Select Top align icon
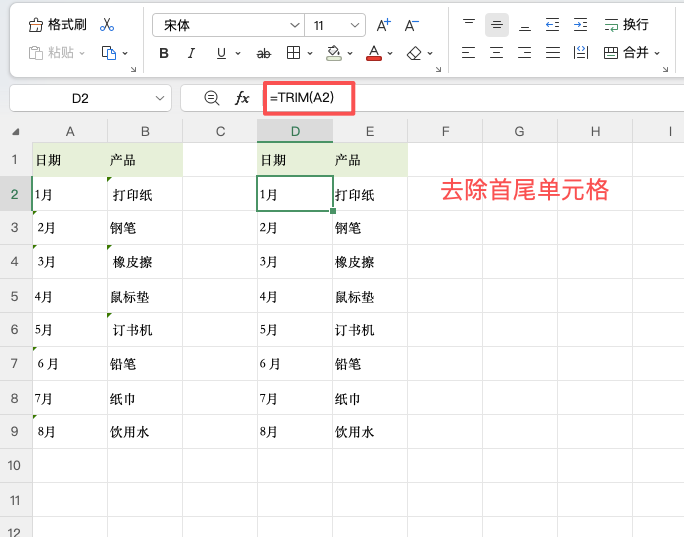Image resolution: width=684 pixels, height=537 pixels. click(x=469, y=25)
